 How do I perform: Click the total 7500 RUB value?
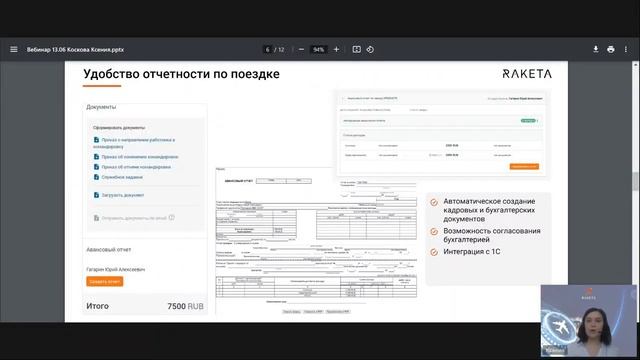click(185, 306)
